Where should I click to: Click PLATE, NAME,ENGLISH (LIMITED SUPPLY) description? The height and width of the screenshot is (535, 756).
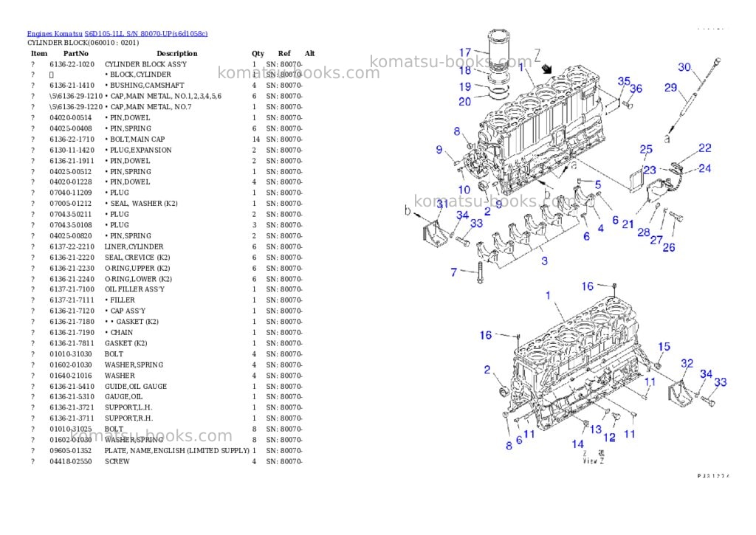[177, 451]
